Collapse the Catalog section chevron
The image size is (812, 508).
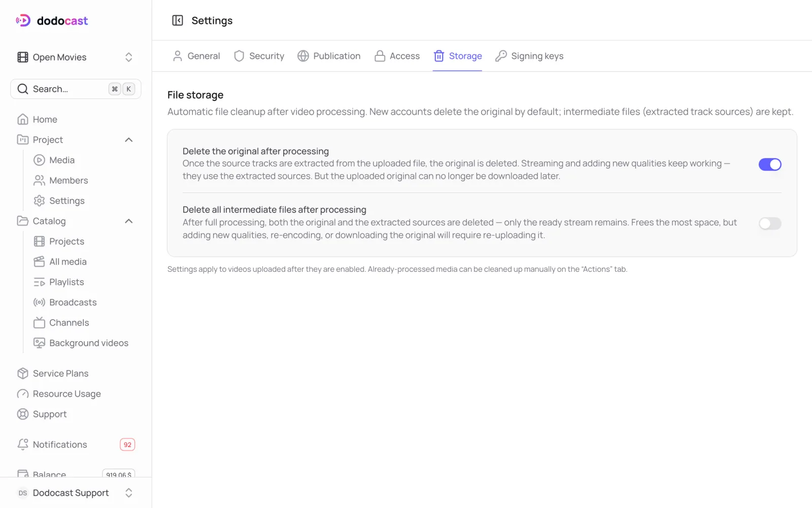coord(129,221)
